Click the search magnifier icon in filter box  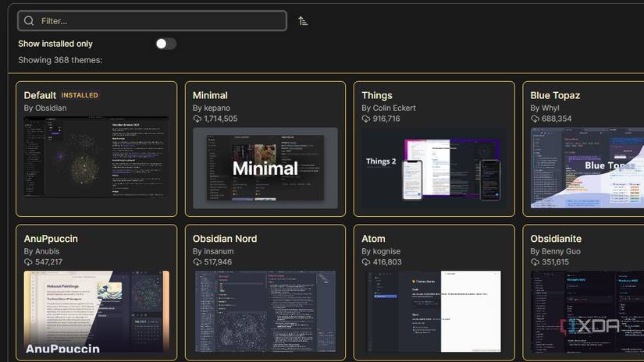(29, 21)
